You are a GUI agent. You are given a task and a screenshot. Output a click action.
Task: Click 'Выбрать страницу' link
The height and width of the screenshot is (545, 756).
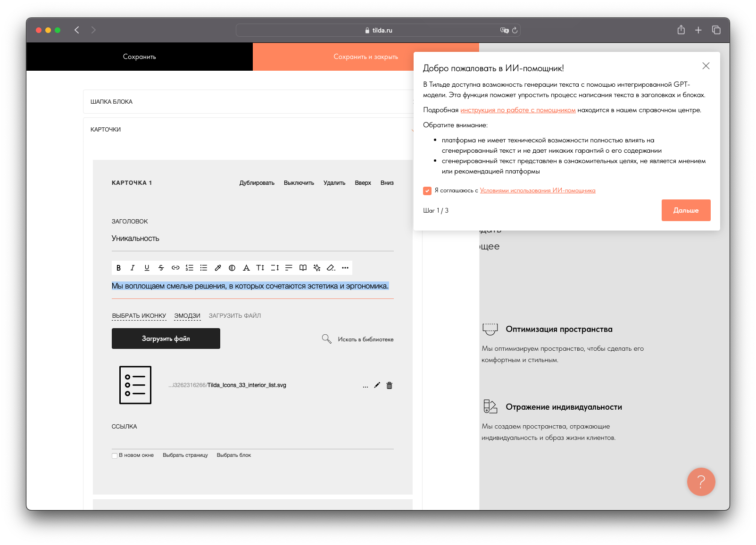(185, 455)
